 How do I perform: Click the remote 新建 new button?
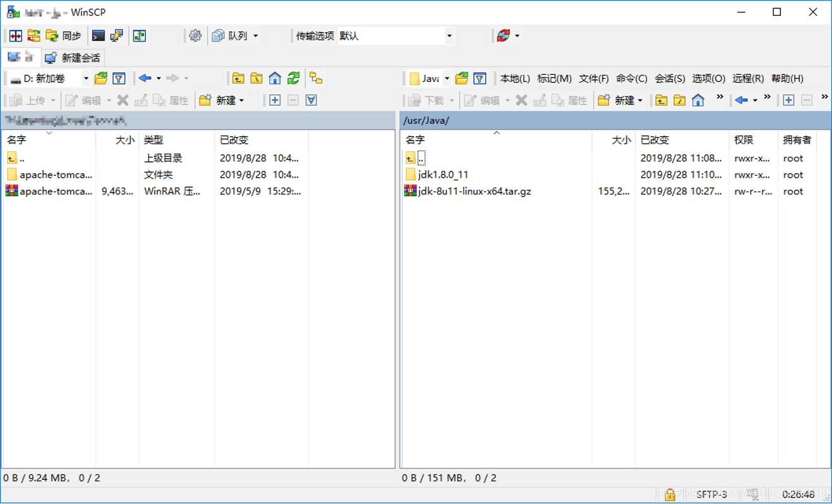click(x=616, y=100)
